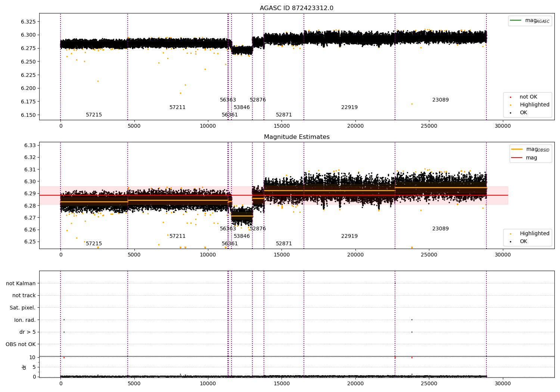Click the 6.30 y-axis tick label
Viewport: 560px width, 392px height.
(x=30, y=181)
